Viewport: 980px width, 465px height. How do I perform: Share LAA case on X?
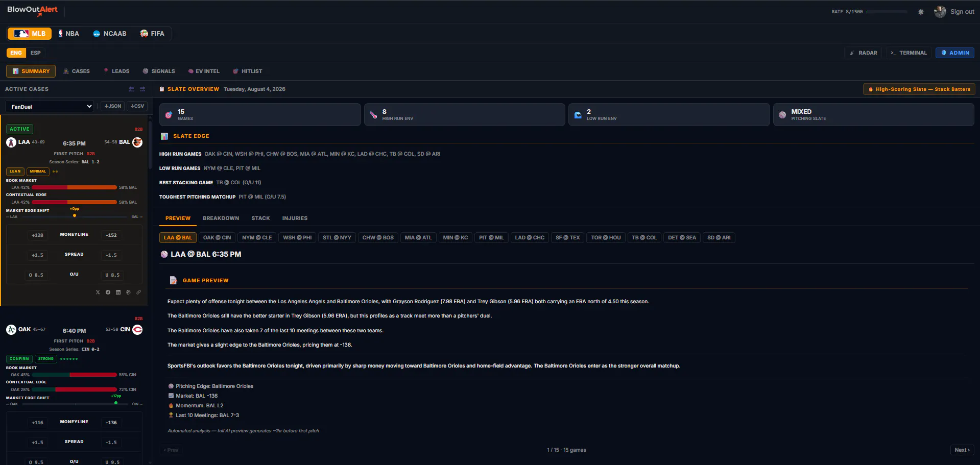(98, 292)
